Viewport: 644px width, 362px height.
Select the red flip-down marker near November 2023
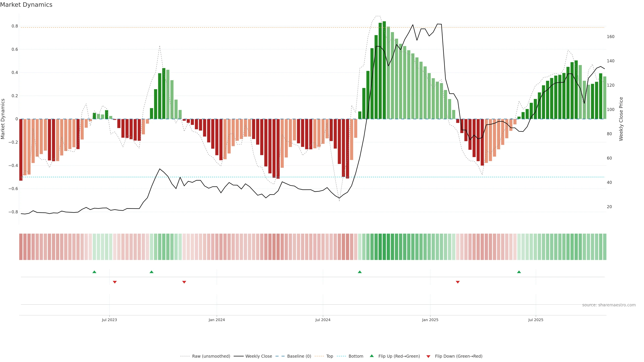pyautogui.click(x=184, y=282)
